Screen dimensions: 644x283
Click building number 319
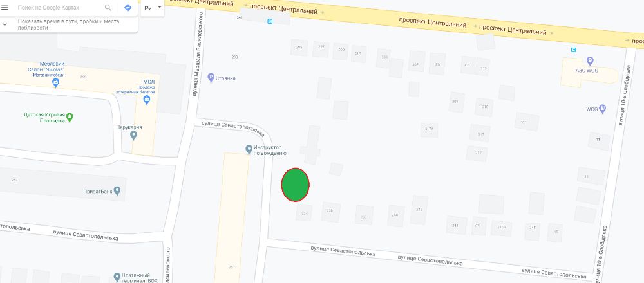[478, 152]
